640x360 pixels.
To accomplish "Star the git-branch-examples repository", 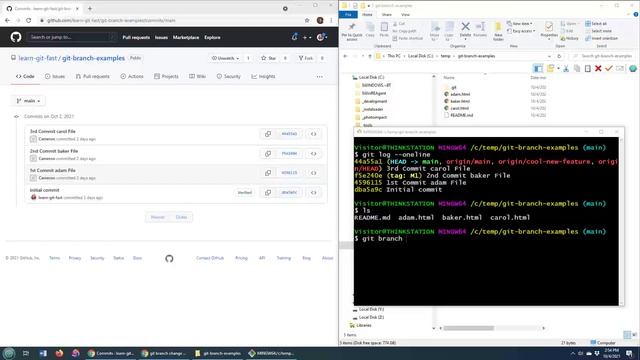I will (269, 58).
